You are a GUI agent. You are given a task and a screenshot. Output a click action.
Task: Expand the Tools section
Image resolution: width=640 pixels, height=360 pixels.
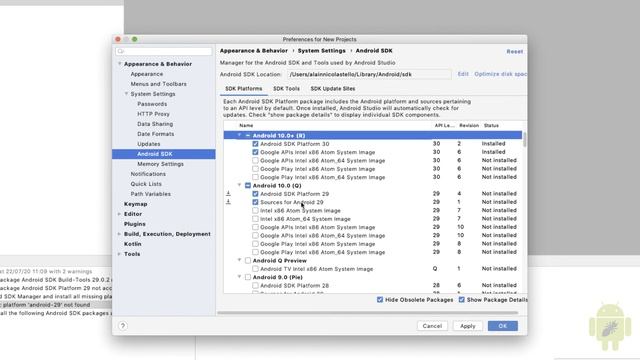point(119,254)
